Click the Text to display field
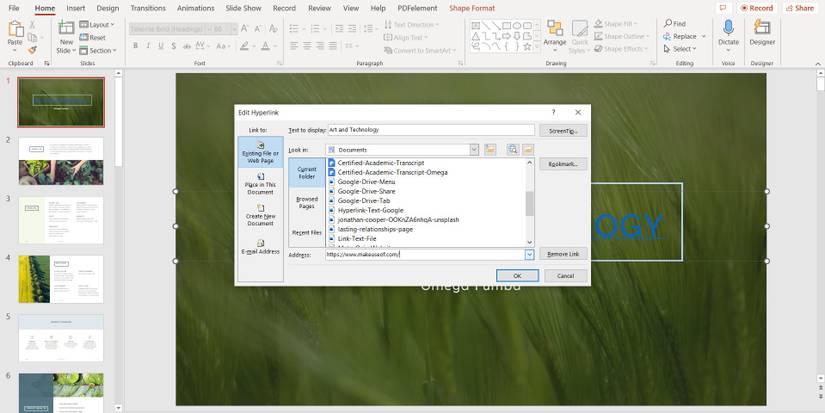 431,129
